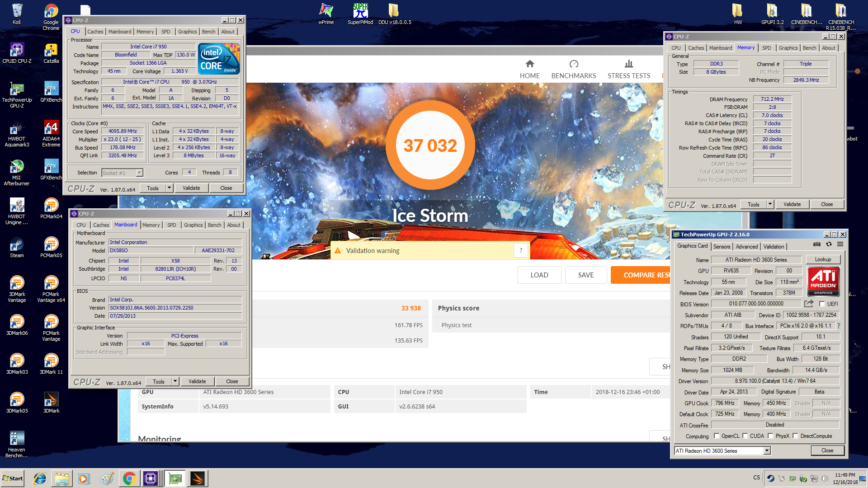Screen dimensions: 868x488
Task: Take a GPU-Z screenshot with camera icon
Action: 817,244
